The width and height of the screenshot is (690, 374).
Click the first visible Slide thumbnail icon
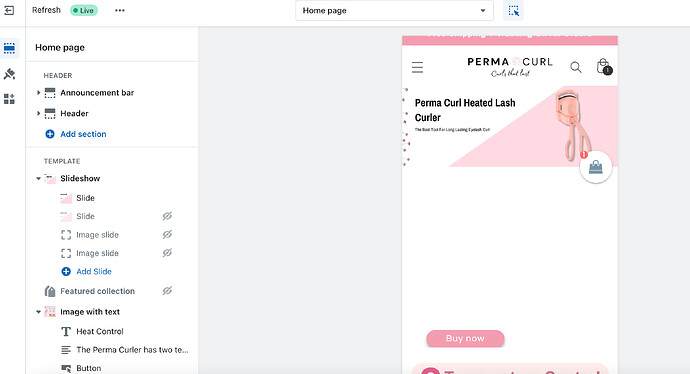[66, 198]
